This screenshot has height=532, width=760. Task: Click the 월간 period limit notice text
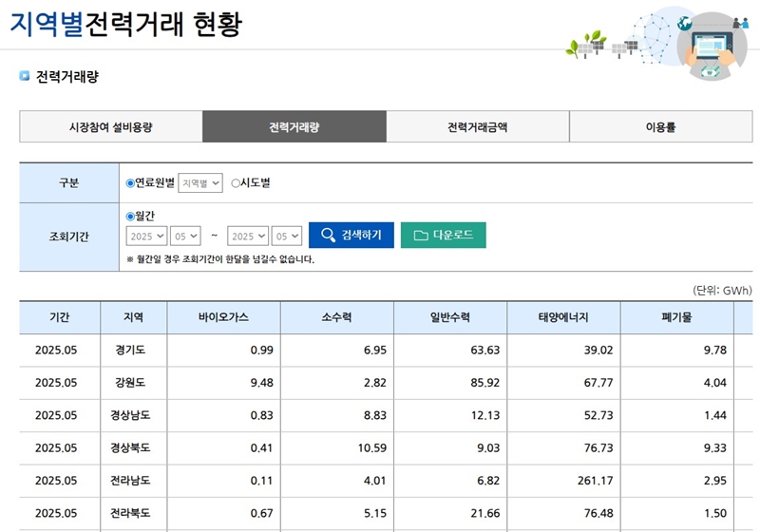pyautogui.click(x=220, y=259)
